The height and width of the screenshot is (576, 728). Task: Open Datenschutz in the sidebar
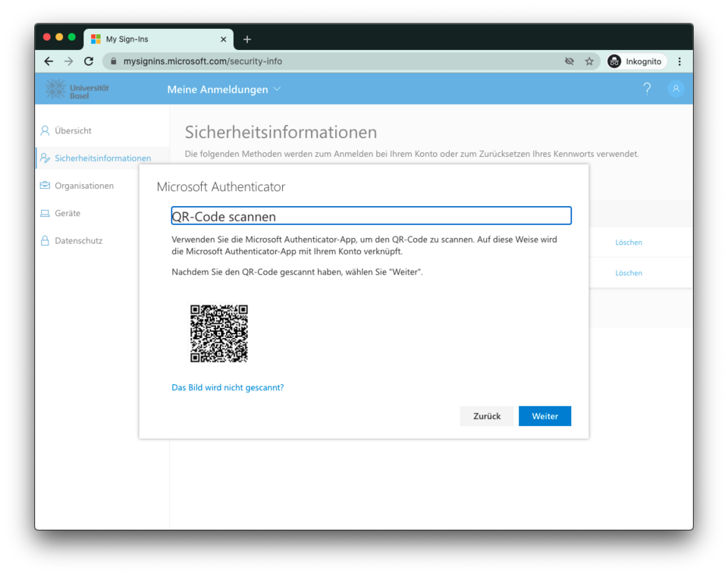pos(78,240)
